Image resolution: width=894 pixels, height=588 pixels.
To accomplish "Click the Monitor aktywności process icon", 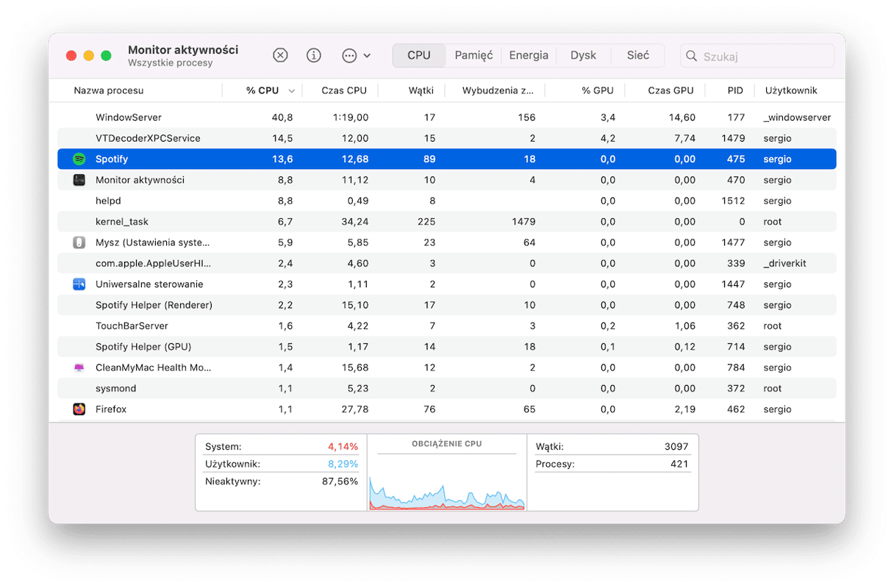I will pos(79,180).
